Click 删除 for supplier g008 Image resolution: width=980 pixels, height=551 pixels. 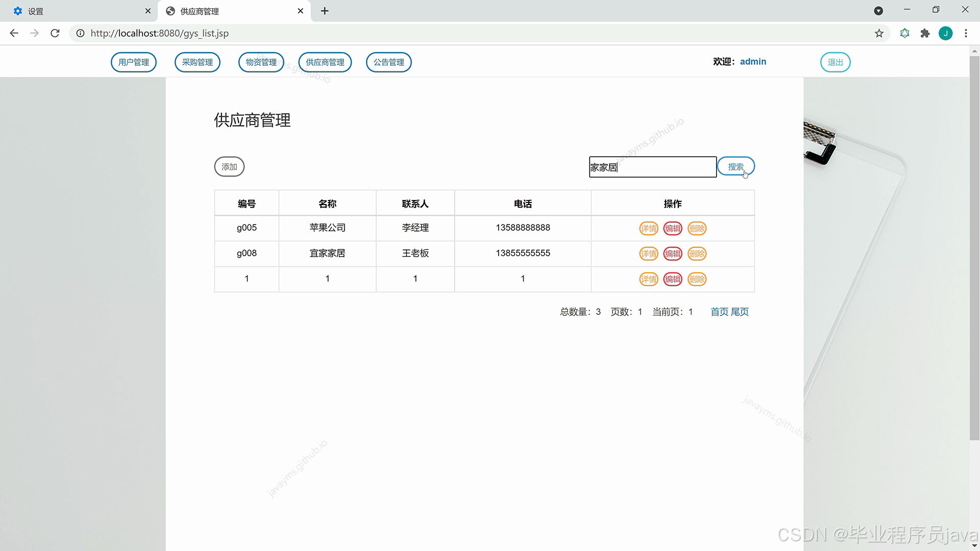697,254
